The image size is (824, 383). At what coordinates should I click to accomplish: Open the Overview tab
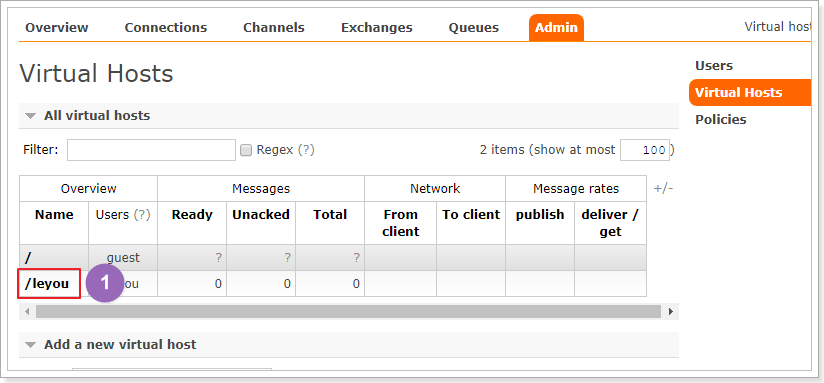coord(57,28)
